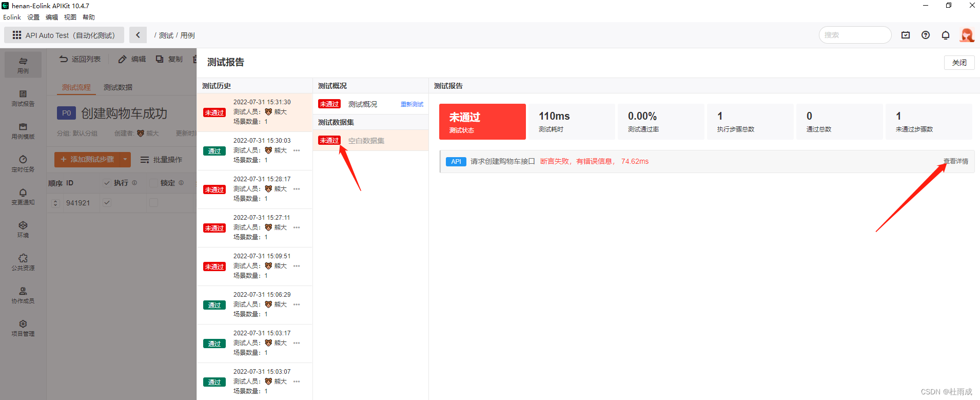Select the 测试概况 overview row
This screenshot has height=400, width=980.
click(370, 104)
